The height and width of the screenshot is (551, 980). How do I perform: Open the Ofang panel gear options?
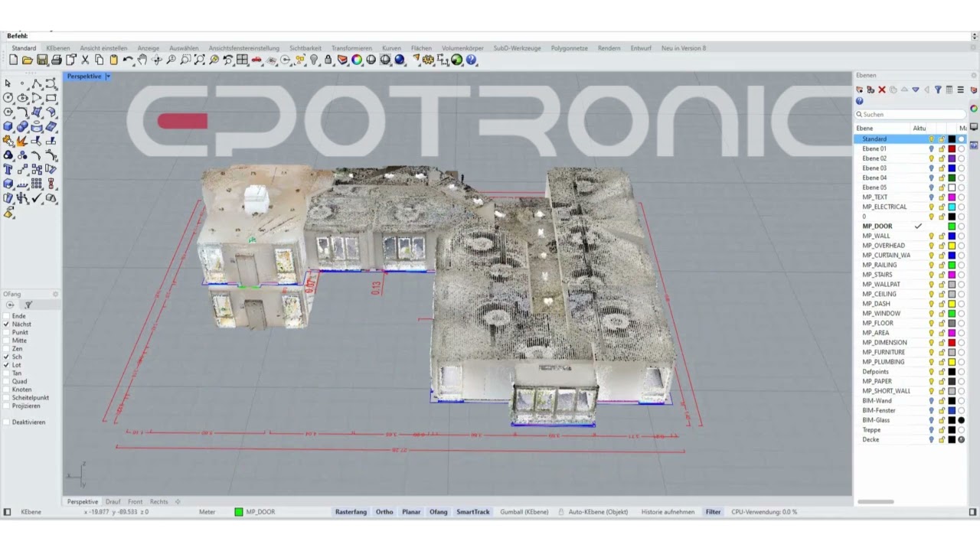(55, 294)
